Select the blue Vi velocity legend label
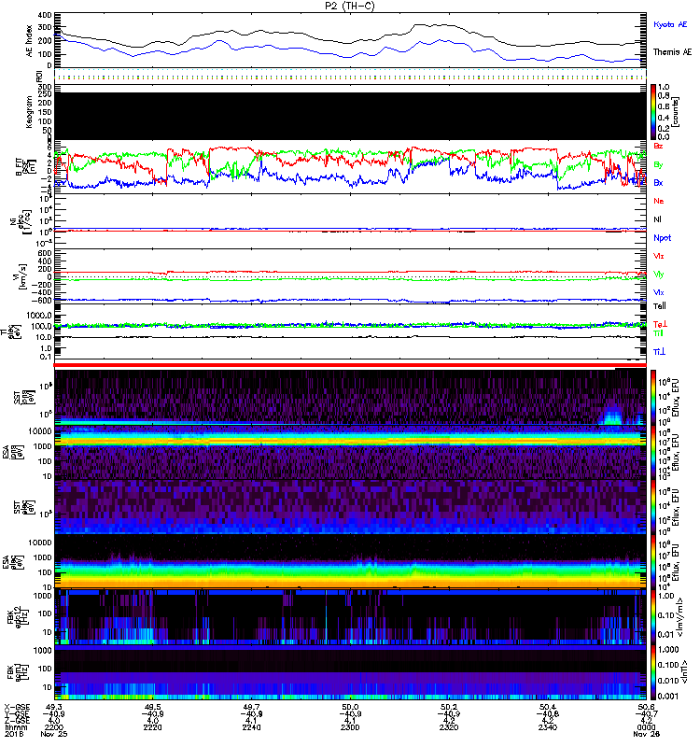Viewport: 700px width, 747px height. pyautogui.click(x=659, y=292)
